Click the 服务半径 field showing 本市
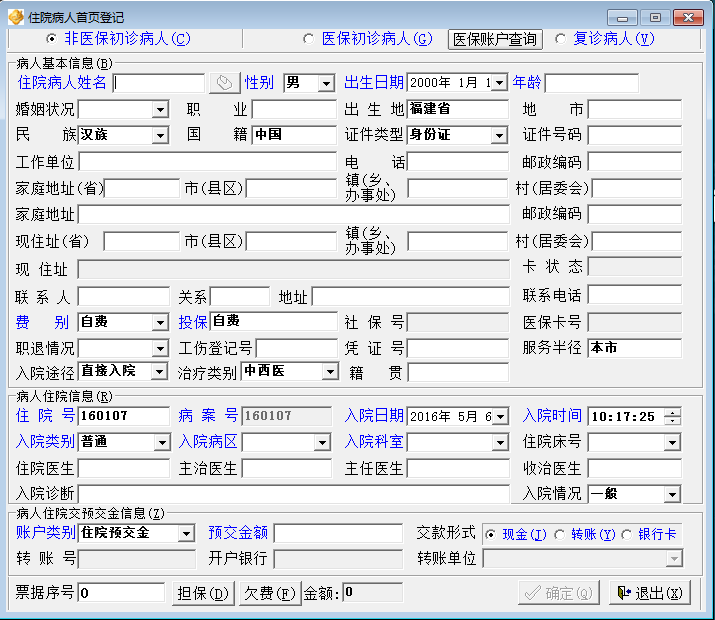 (635, 348)
